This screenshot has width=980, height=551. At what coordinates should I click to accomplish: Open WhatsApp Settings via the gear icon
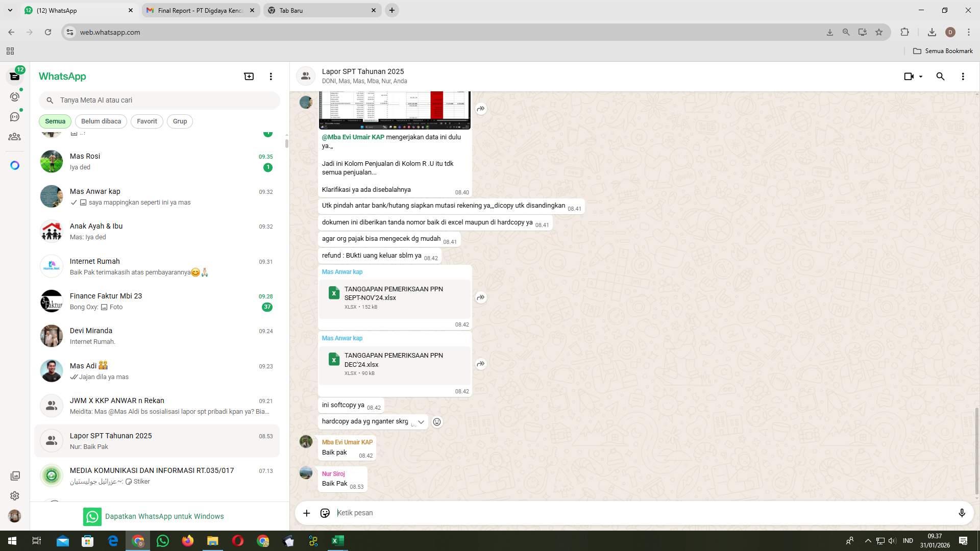[15, 495]
